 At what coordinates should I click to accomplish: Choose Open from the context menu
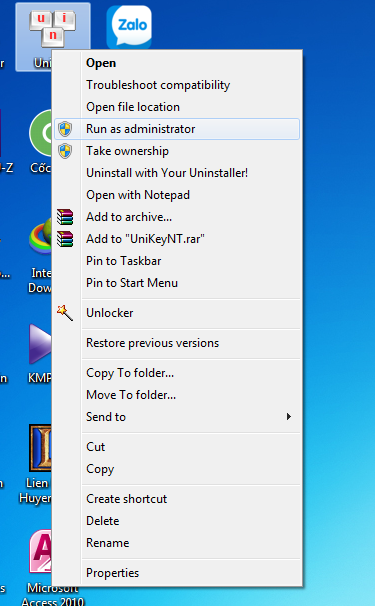[x=177, y=63]
